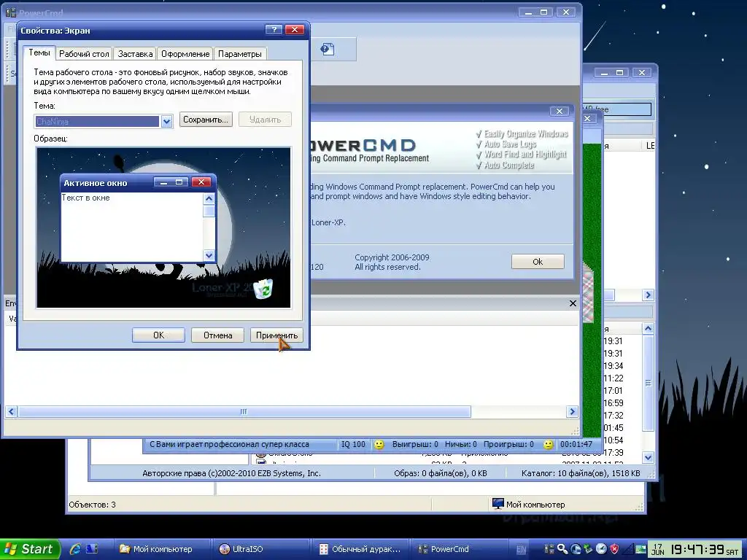The image size is (747, 560).
Task: Click the Ничьи: 0 status entry
Action: coord(461,444)
